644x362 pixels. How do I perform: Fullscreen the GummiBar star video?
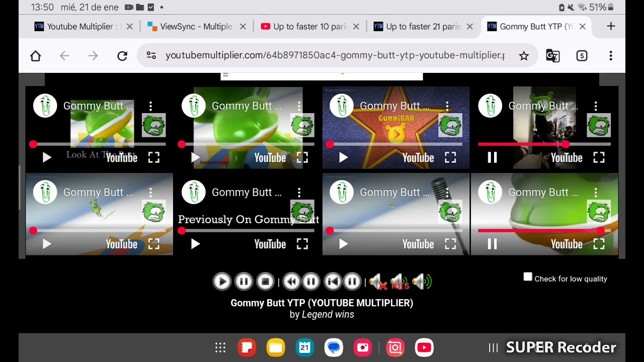click(450, 158)
